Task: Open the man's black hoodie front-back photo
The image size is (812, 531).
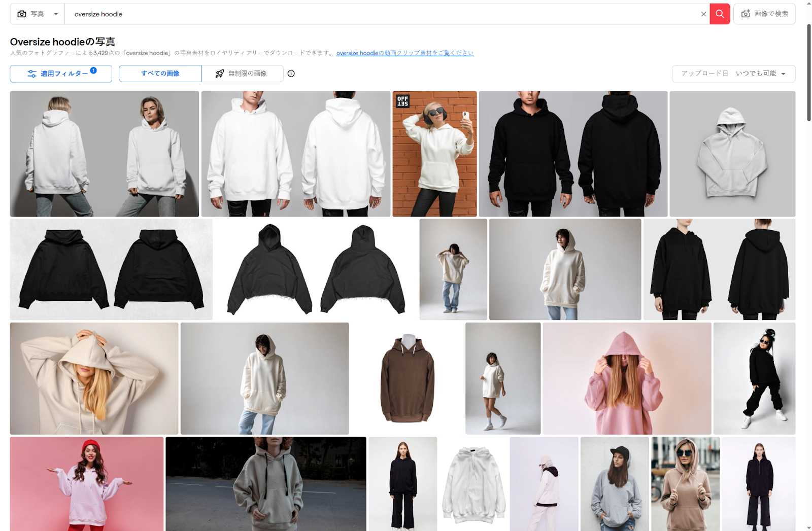Action: tap(573, 154)
